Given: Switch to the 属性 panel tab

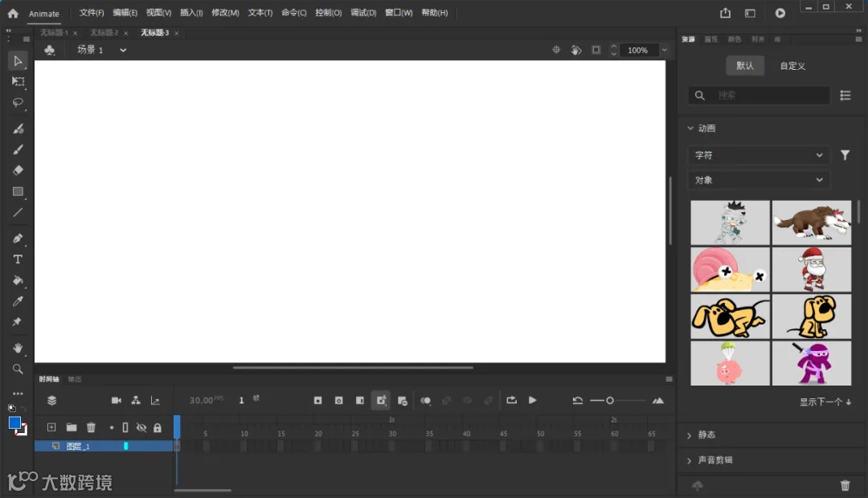Looking at the screenshot, I should [710, 39].
